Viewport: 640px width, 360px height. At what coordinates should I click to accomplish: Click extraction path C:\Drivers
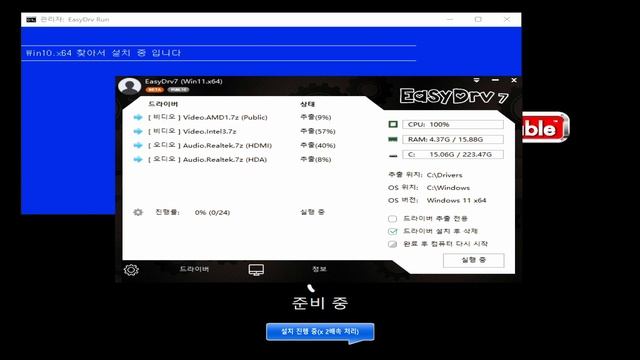(444, 175)
